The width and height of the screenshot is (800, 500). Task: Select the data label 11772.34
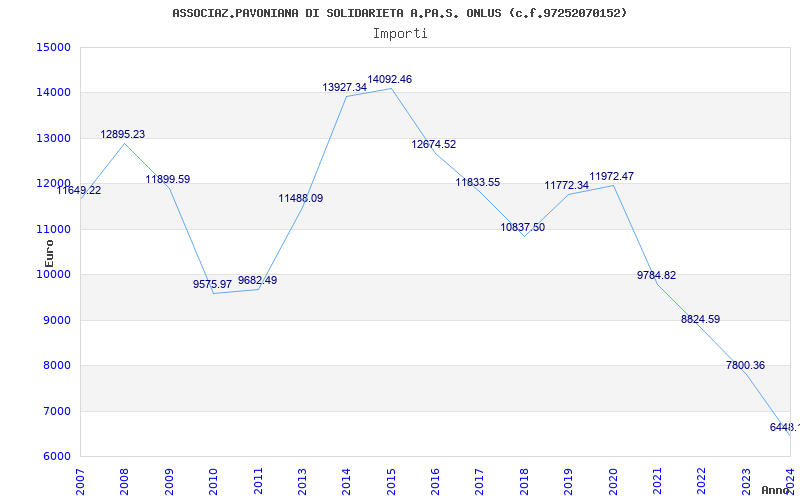pos(566,185)
